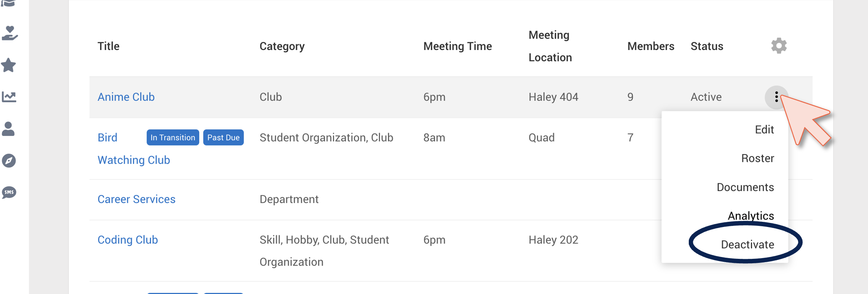Open the SMS chat bubble icon
The width and height of the screenshot is (868, 294).
9,193
